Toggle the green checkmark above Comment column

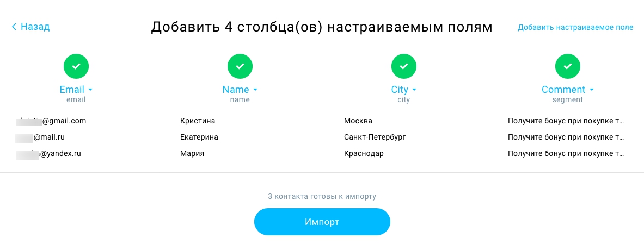(x=568, y=66)
